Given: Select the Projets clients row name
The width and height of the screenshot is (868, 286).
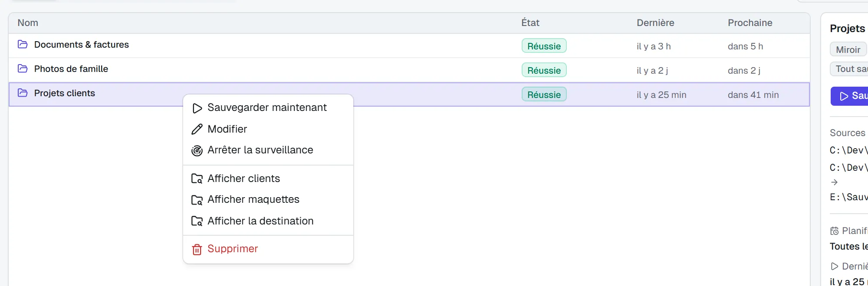Looking at the screenshot, I should click(x=65, y=93).
